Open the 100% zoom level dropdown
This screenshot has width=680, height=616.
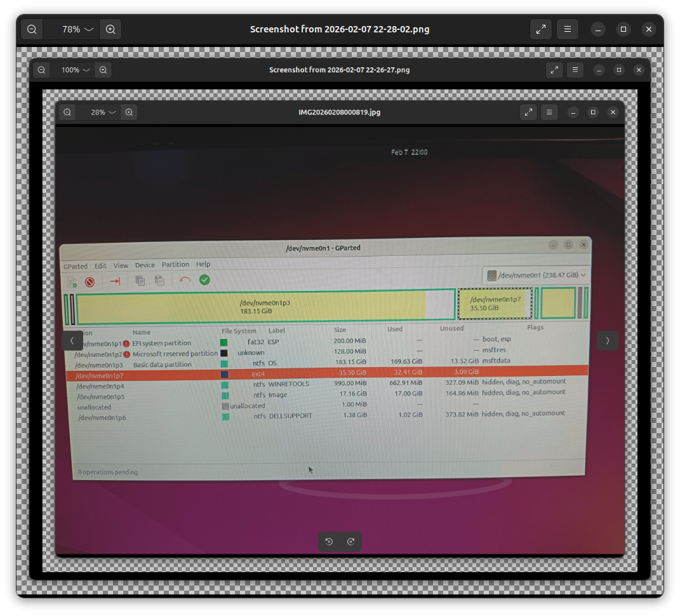76,70
